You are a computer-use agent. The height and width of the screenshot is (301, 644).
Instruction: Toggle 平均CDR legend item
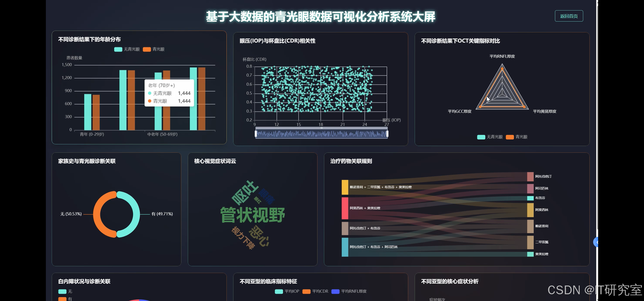tap(315, 291)
